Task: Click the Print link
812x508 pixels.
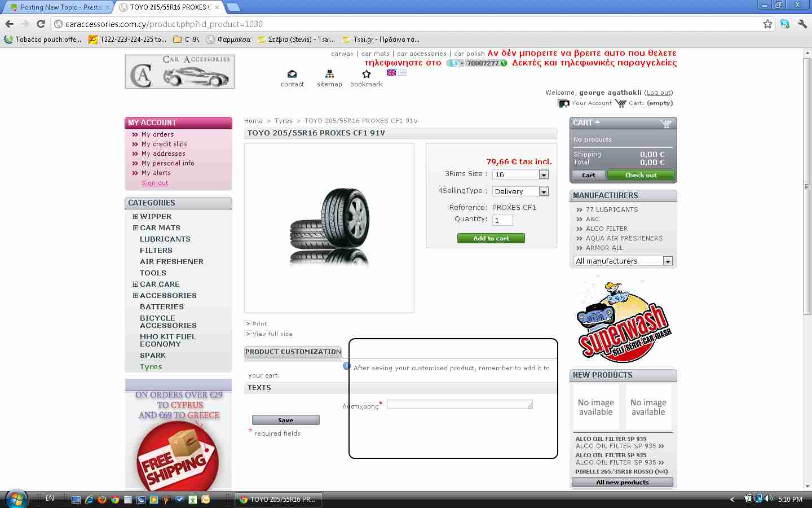Action: 259,323
